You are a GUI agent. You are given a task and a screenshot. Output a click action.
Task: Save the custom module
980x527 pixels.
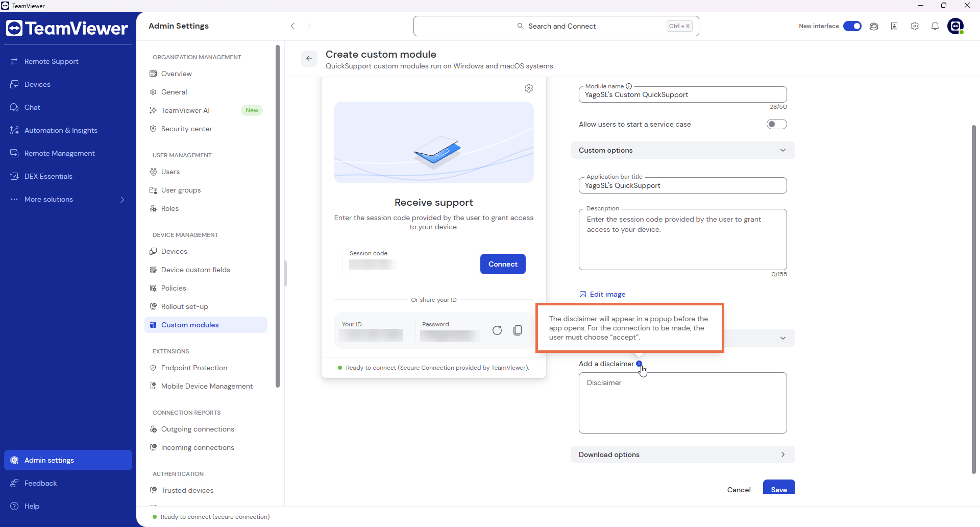[x=779, y=488]
